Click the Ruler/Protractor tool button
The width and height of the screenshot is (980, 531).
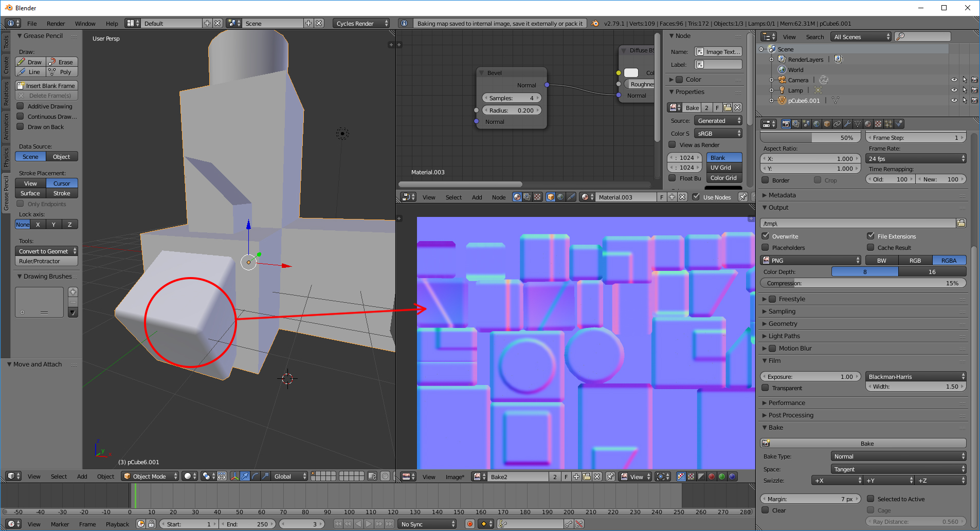tap(46, 261)
